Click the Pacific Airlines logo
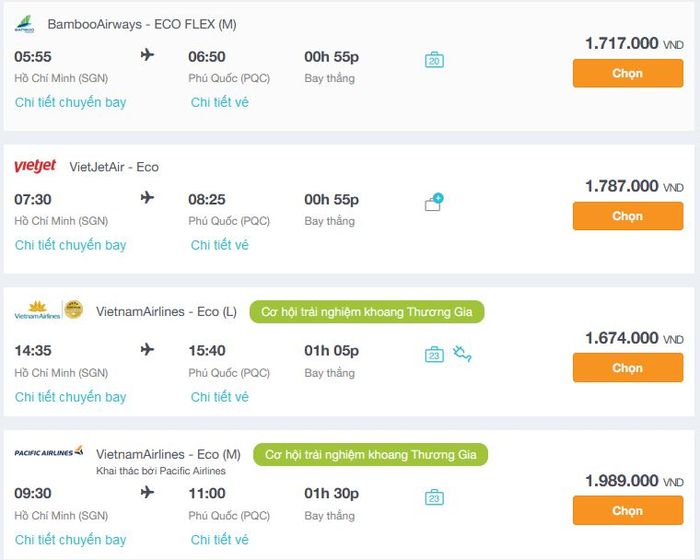Viewport: 700px width, 560px height. pos(48,453)
